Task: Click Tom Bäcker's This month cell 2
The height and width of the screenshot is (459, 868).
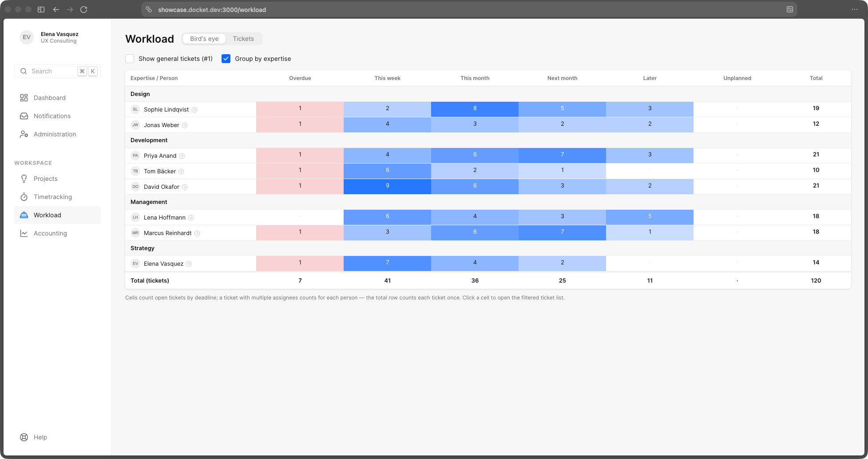Action: click(475, 171)
